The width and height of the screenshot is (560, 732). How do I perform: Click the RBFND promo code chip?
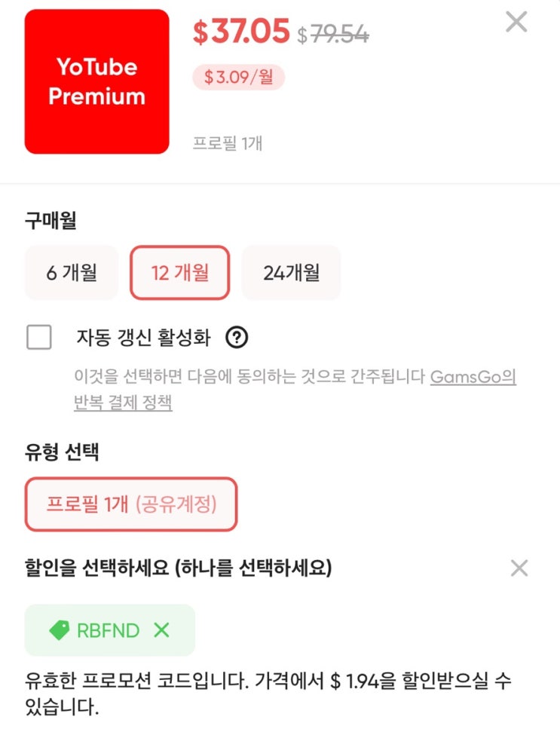pos(110,630)
